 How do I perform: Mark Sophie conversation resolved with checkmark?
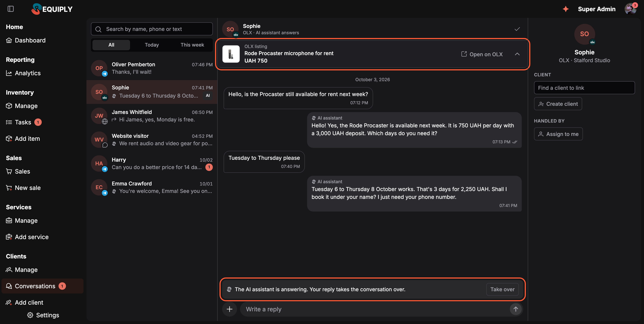[x=517, y=29]
